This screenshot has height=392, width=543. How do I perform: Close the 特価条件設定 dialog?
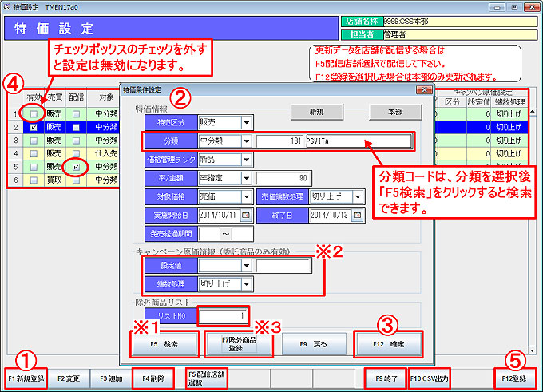[424, 89]
